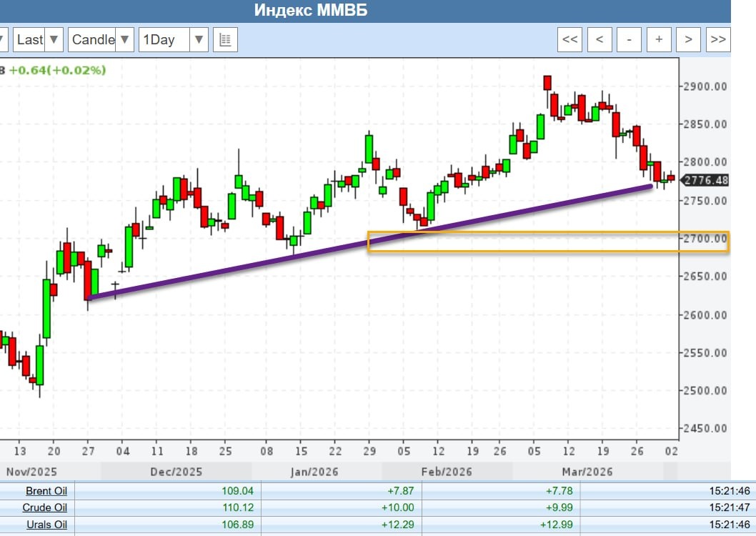The width and height of the screenshot is (756, 536).
Task: Click the data table icon in toolbar
Action: coord(225,39)
